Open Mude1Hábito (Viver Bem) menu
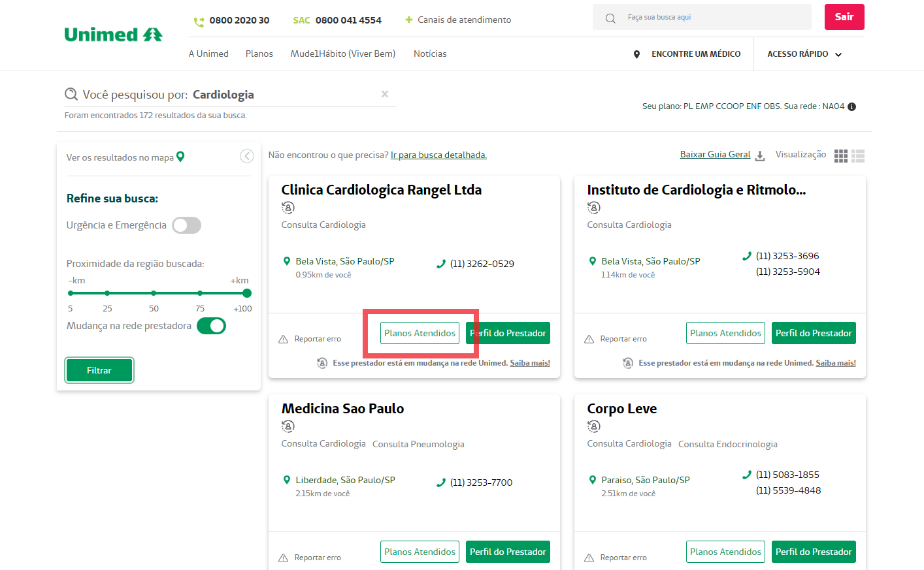This screenshot has height=570, width=924. [343, 54]
